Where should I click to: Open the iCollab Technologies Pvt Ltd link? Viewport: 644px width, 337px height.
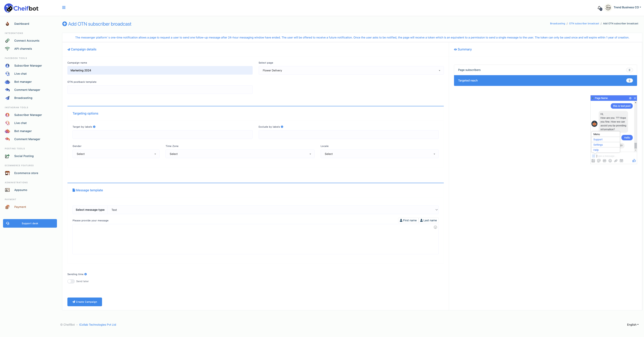[98, 325]
